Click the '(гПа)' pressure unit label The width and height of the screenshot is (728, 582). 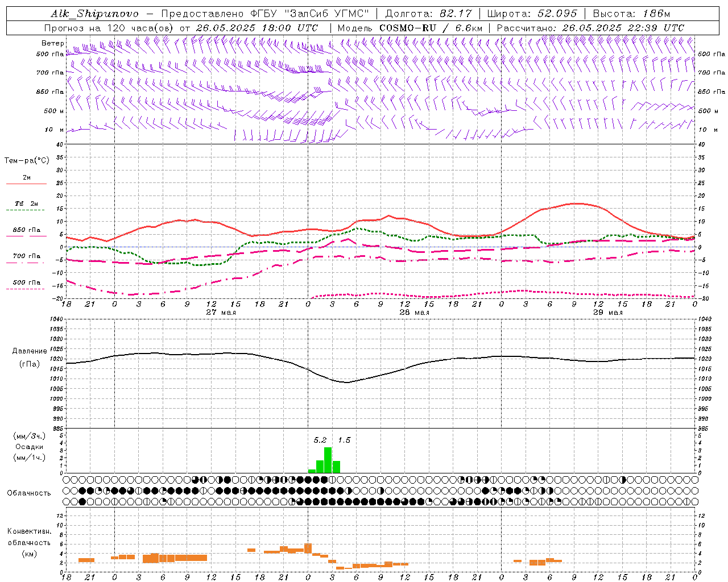[x=30, y=364]
